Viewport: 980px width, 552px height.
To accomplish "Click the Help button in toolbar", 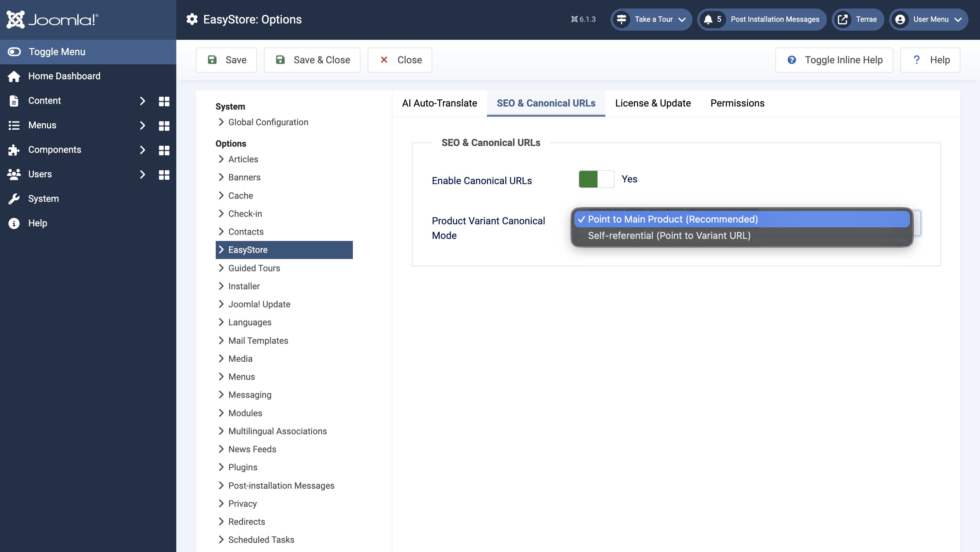I will [930, 60].
